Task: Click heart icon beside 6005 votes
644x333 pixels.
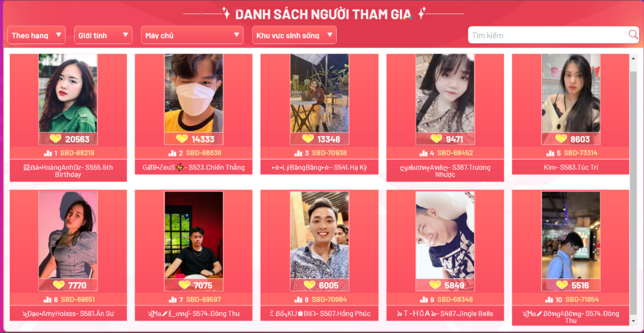Action: pos(309,285)
